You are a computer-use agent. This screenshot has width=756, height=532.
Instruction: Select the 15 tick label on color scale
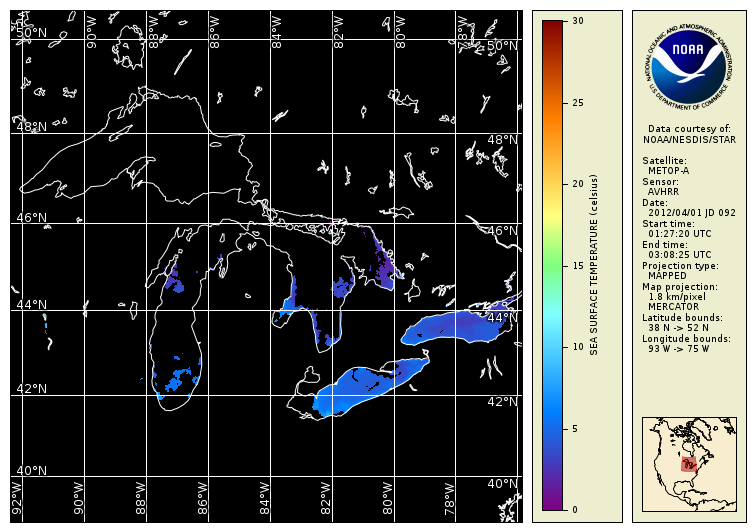pyautogui.click(x=578, y=266)
